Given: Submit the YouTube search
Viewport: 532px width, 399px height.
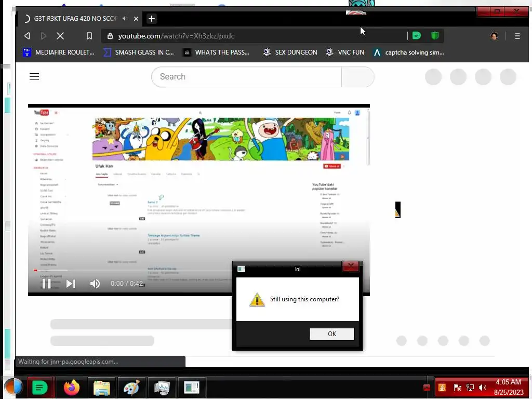Looking at the screenshot, I should (x=357, y=77).
